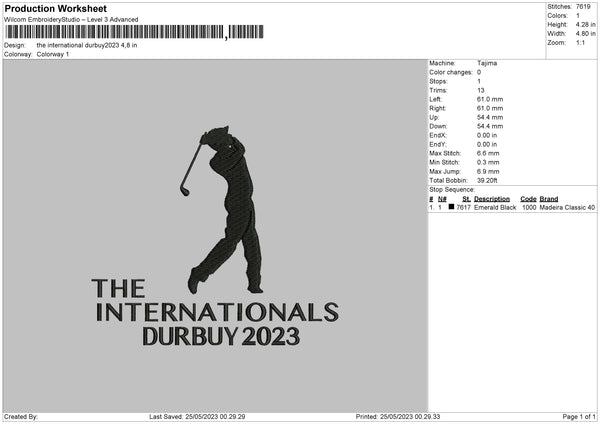Click 'DURBUY 2023' text in the design

[x=221, y=336]
